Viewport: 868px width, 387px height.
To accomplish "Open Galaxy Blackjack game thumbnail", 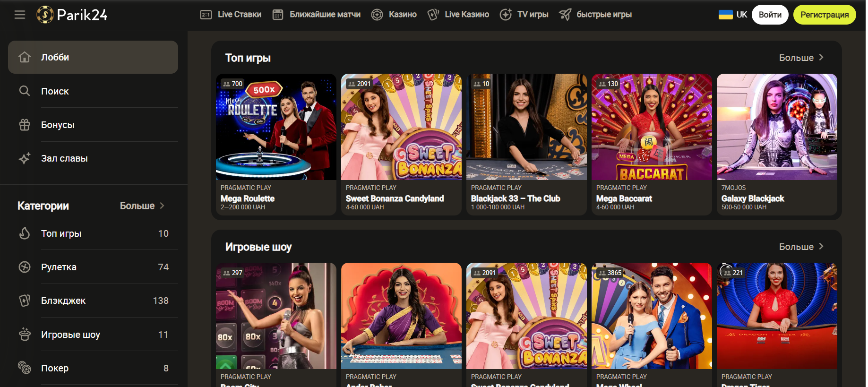I will click(x=777, y=127).
